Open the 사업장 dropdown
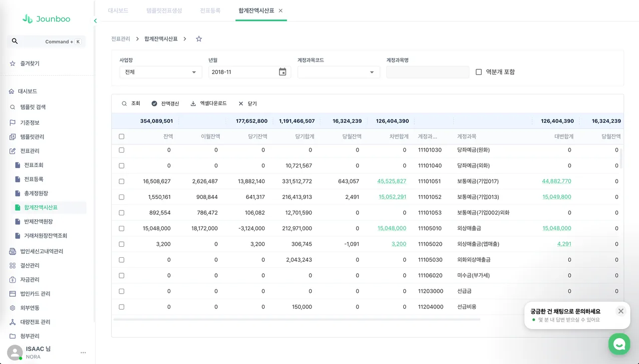639x364 pixels. coord(161,72)
